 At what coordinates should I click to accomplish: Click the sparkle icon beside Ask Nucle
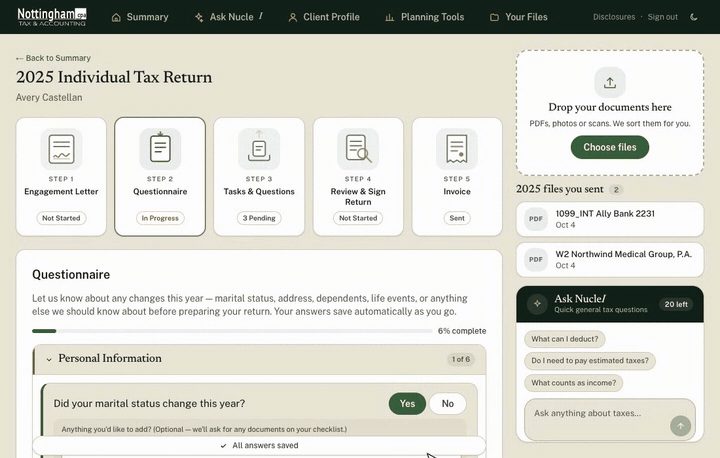(199, 17)
